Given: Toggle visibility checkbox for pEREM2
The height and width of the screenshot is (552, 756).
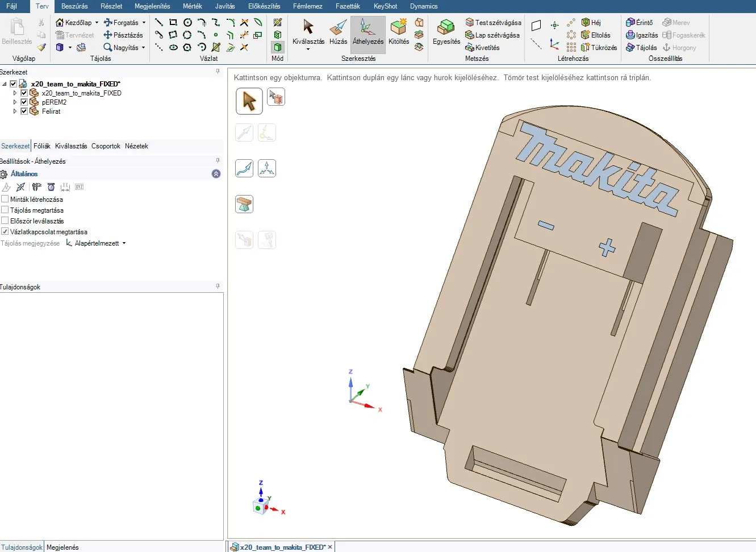Looking at the screenshot, I should pos(24,102).
